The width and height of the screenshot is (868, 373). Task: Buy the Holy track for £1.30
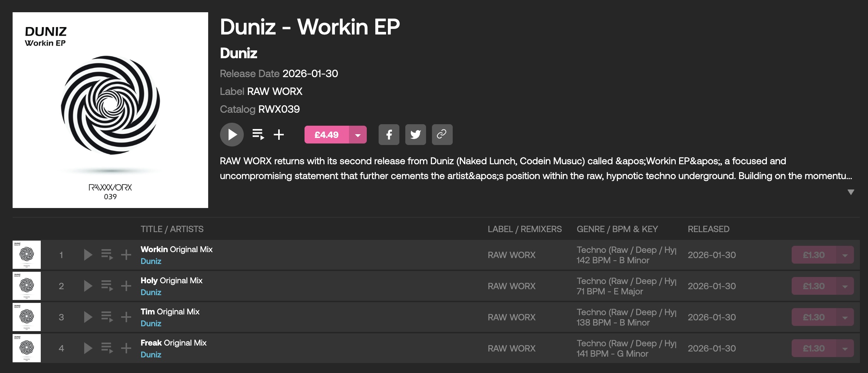pyautogui.click(x=814, y=286)
